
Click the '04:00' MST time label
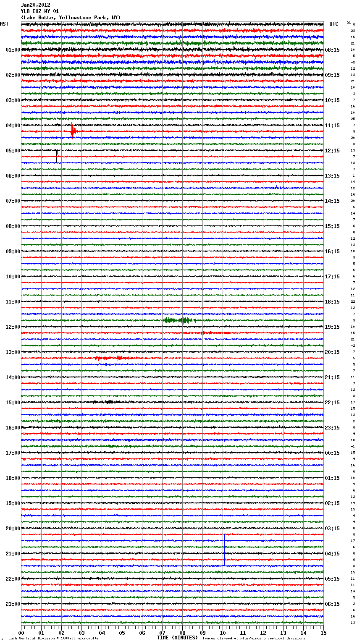pyautogui.click(x=13, y=126)
